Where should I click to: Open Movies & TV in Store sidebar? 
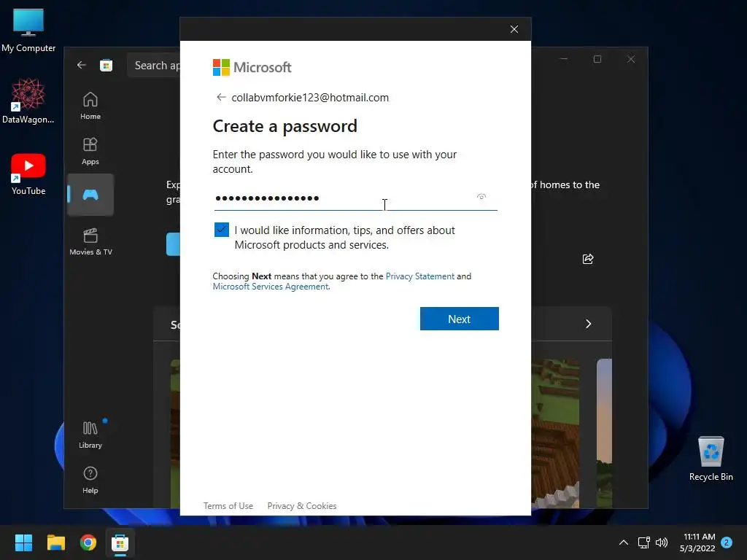coord(90,242)
